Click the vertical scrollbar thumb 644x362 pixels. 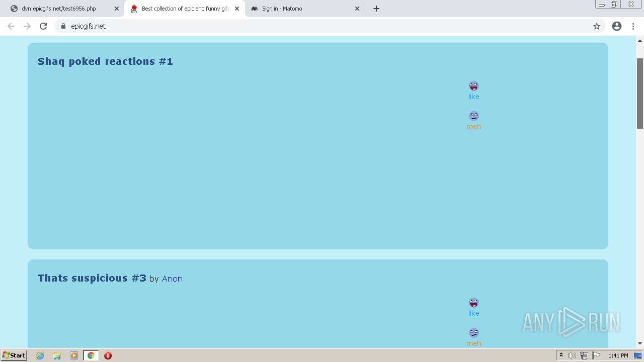(640, 93)
